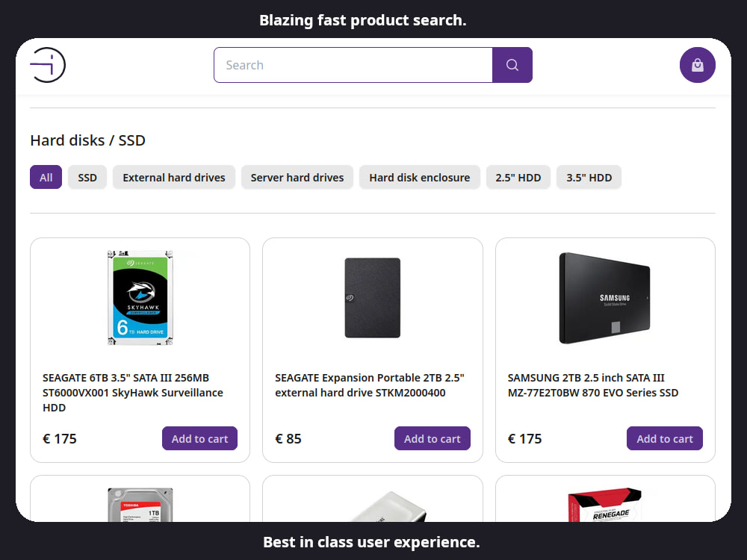Add Seagate Expansion Portable to cart

(x=432, y=438)
